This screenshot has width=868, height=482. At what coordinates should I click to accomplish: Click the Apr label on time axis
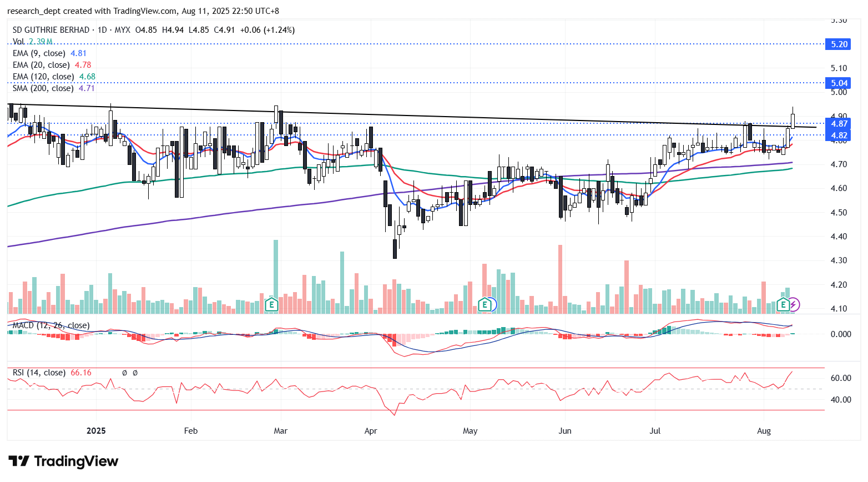(371, 431)
